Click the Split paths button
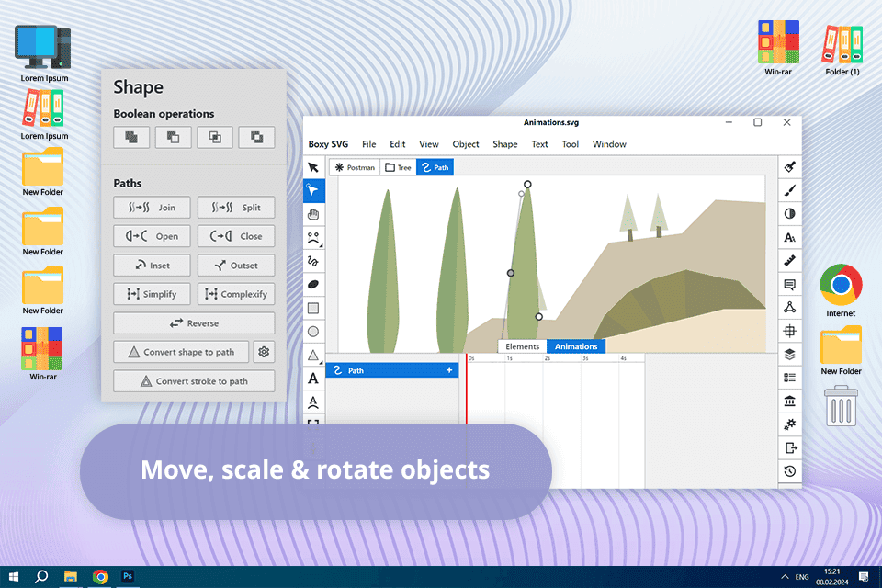The width and height of the screenshot is (882, 588). [236, 208]
